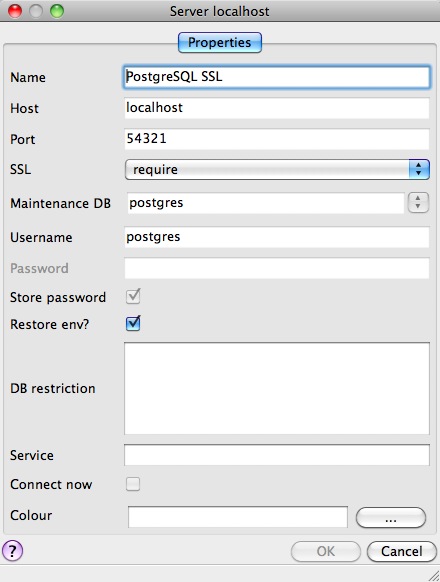Open the help question mark icon
Screen dimensions: 440x582
pyautogui.click(x=13, y=550)
